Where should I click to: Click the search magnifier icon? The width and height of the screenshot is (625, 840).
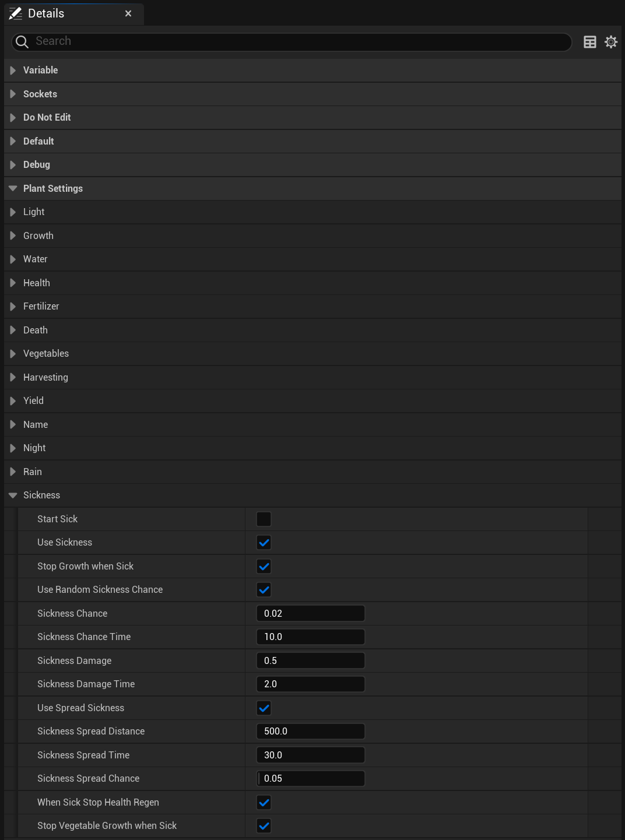pos(22,41)
